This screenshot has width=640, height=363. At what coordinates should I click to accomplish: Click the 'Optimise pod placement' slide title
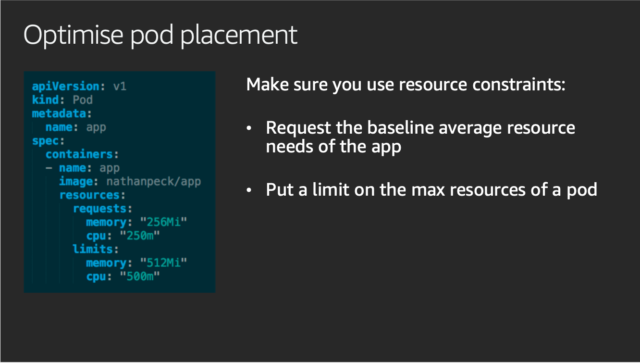[160, 36]
